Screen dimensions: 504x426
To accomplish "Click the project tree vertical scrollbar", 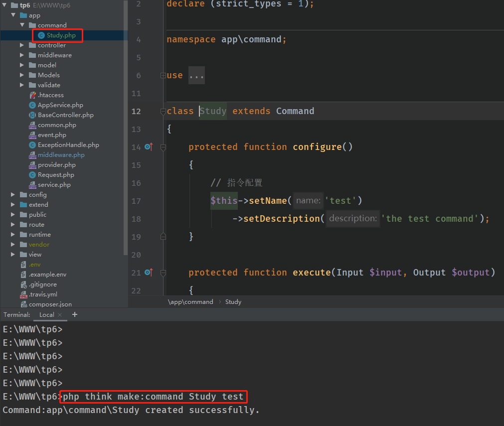I will pyautogui.click(x=126, y=128).
